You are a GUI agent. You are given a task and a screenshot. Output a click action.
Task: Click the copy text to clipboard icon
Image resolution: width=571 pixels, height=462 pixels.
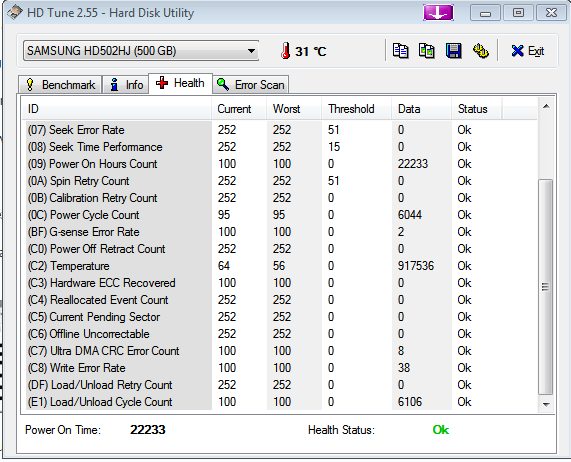tap(400, 51)
